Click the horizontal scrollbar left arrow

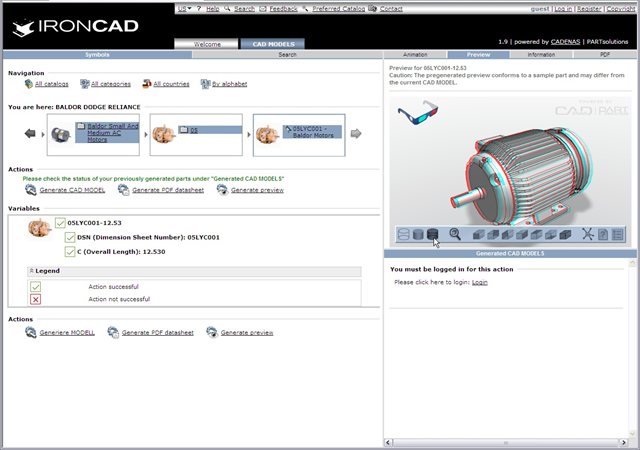click(389, 443)
